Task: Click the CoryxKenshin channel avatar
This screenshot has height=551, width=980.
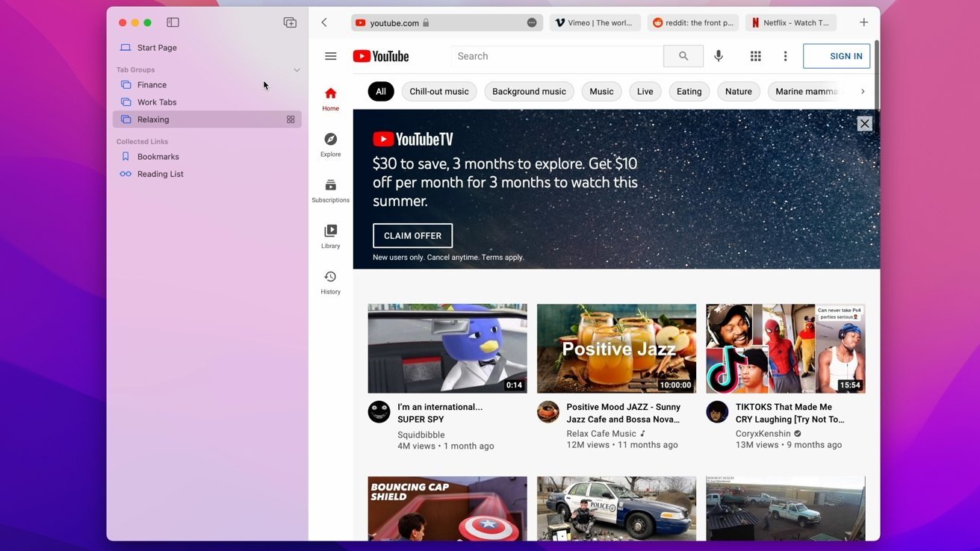Action: 717,412
